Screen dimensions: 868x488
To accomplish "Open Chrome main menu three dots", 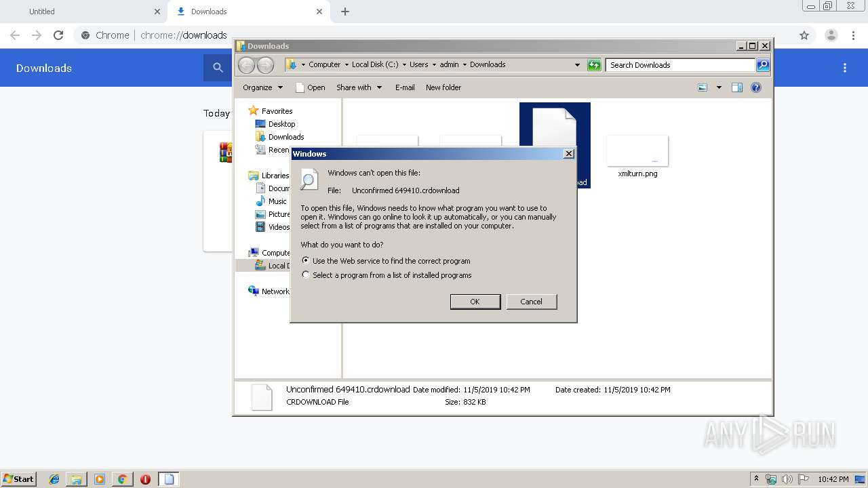I will point(853,35).
